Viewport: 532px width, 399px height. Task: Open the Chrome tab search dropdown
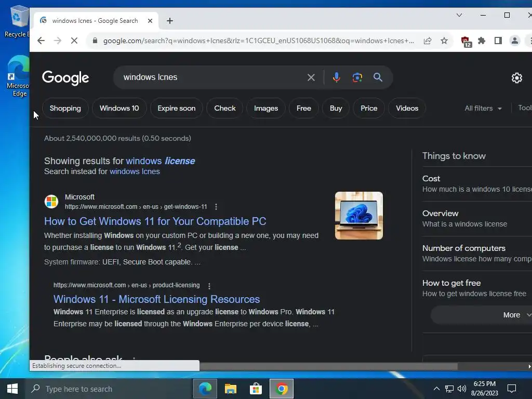[x=459, y=15]
